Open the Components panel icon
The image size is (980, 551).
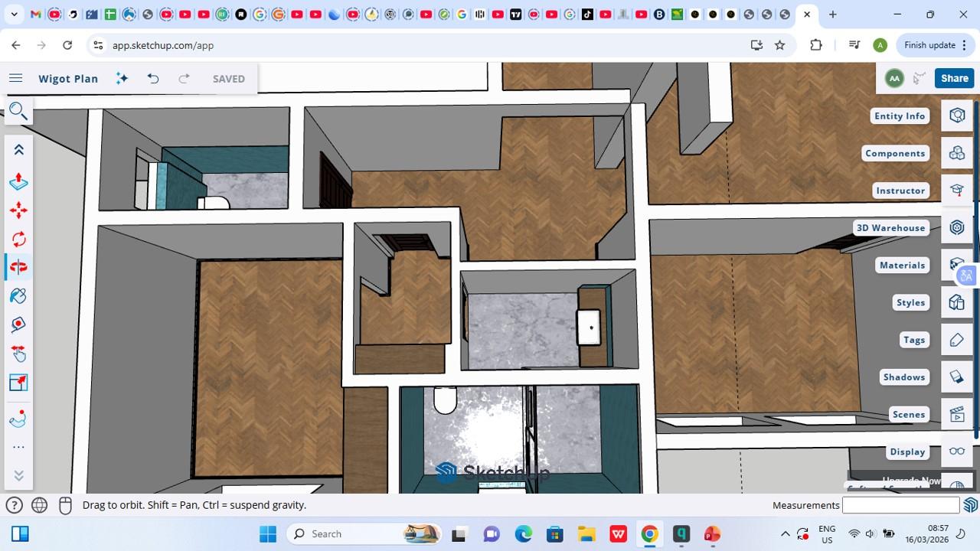click(x=956, y=153)
